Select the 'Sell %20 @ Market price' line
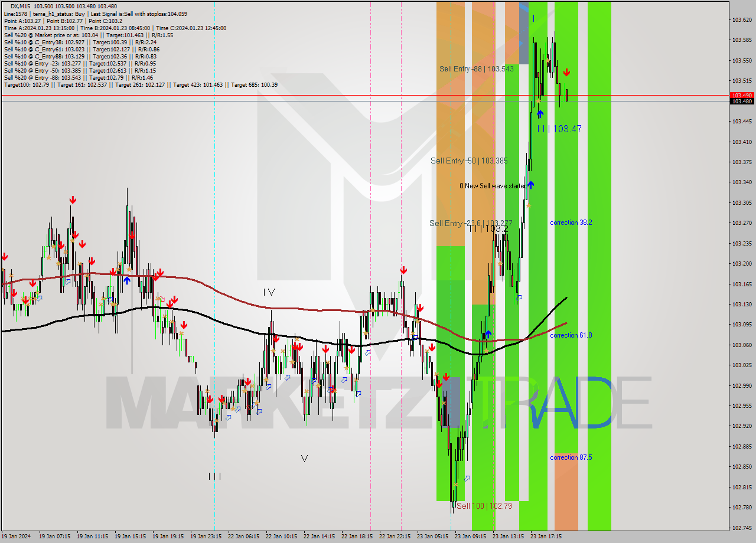 click(88, 35)
